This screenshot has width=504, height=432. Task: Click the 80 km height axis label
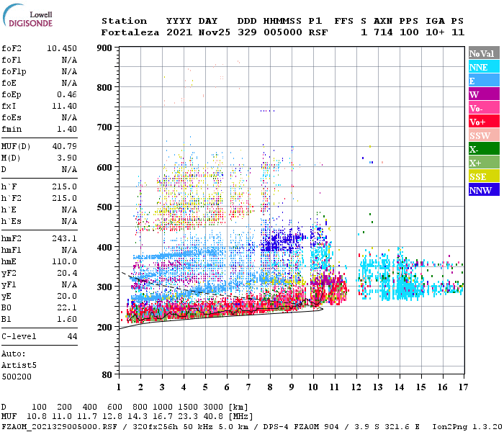107,375
